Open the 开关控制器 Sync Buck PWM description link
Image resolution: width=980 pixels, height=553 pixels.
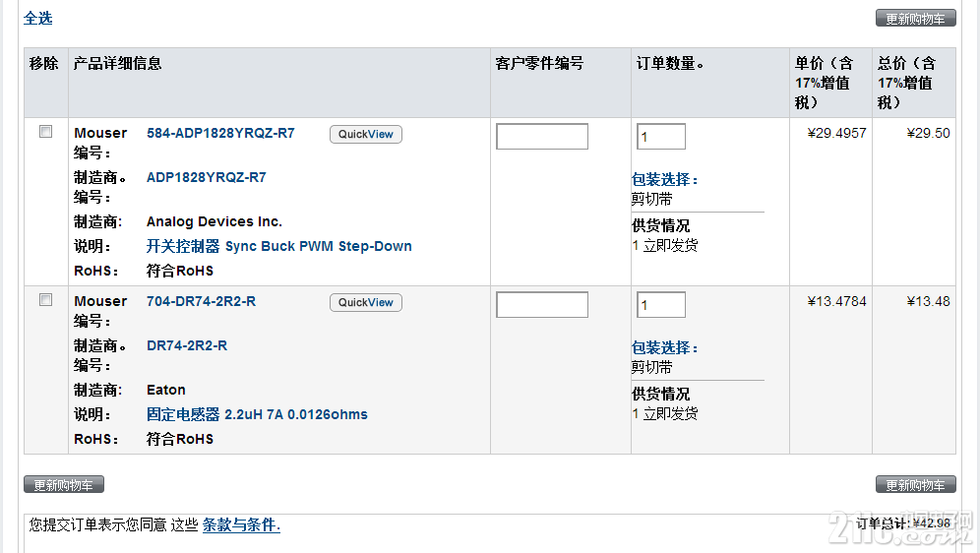click(278, 246)
